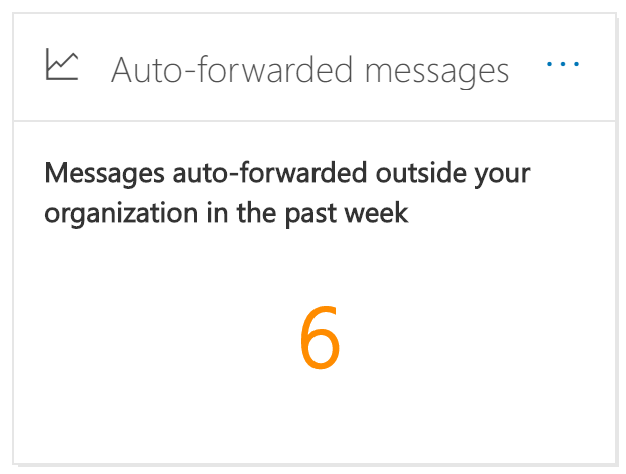Click the chart icon's rising line
Image resolution: width=626 pixels, height=474 pixels.
(x=64, y=62)
